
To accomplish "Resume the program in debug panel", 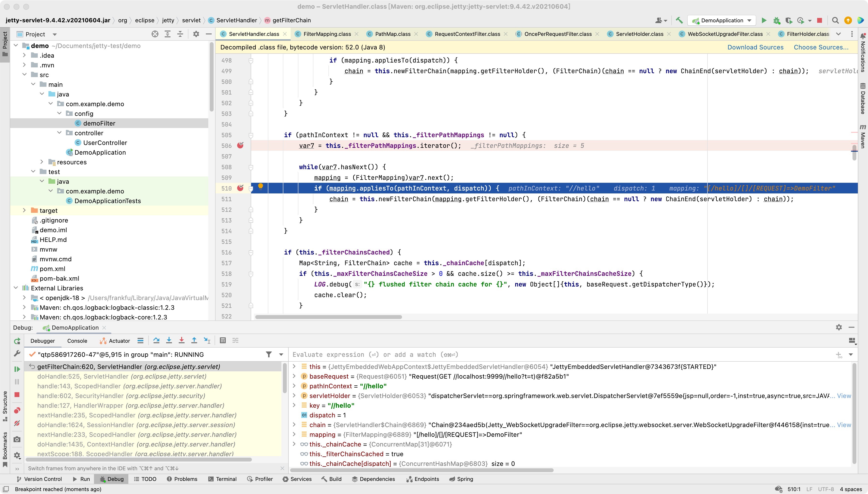I will pyautogui.click(x=17, y=369).
